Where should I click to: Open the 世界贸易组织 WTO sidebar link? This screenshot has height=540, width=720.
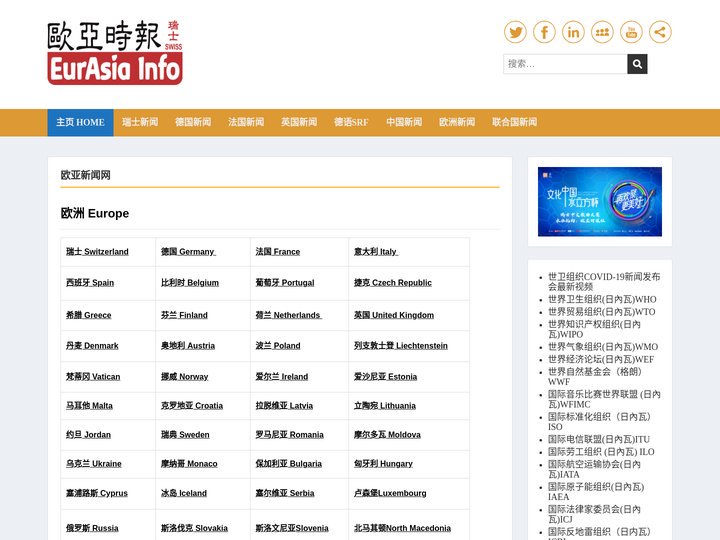pyautogui.click(x=602, y=312)
